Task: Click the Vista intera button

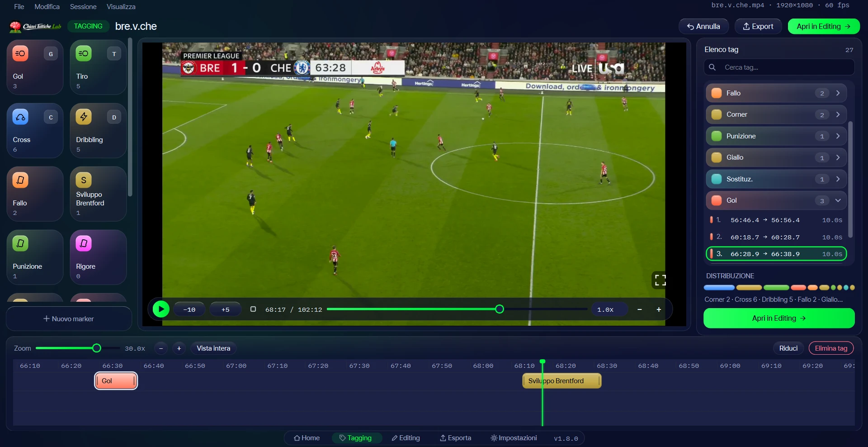Action: (213, 348)
